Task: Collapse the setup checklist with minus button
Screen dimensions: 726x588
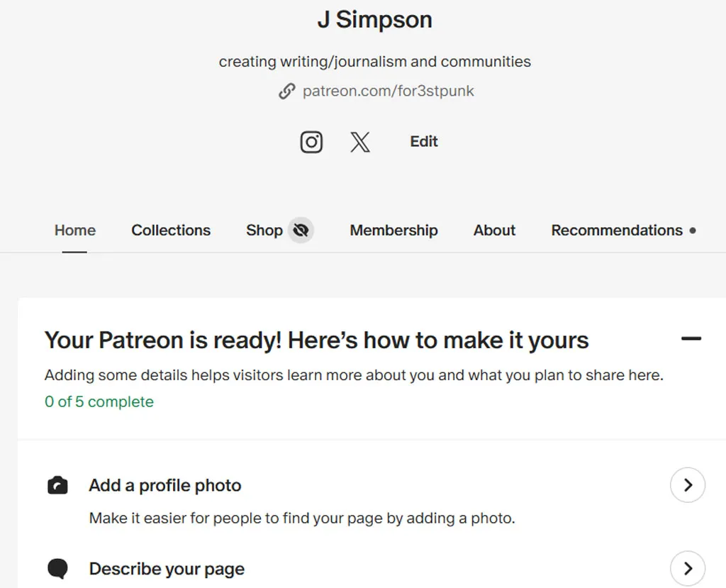Action: pyautogui.click(x=691, y=339)
